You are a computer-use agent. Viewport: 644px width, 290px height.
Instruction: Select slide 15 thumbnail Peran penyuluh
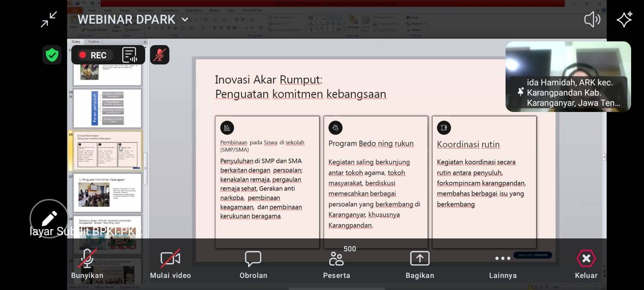(x=107, y=108)
